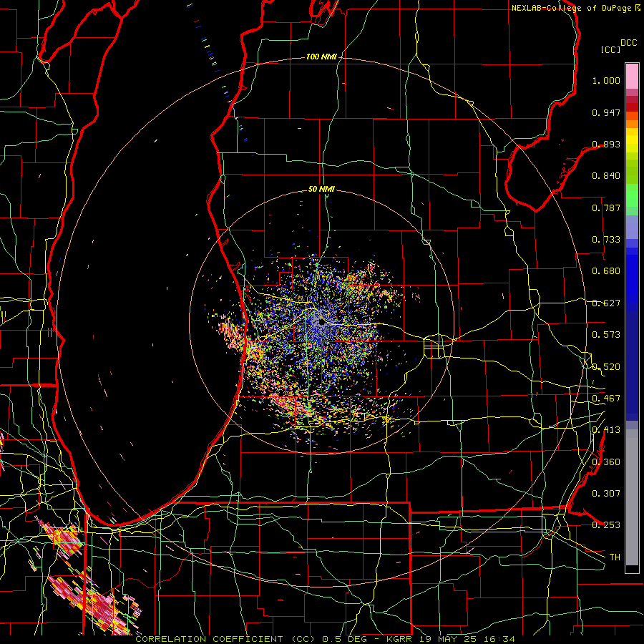Click the black radar site dot at center
This screenshot has height=644, width=644.
[x=321, y=323]
